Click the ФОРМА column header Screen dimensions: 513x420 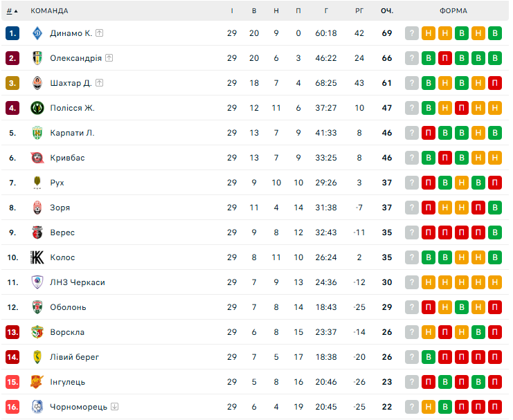click(x=453, y=11)
